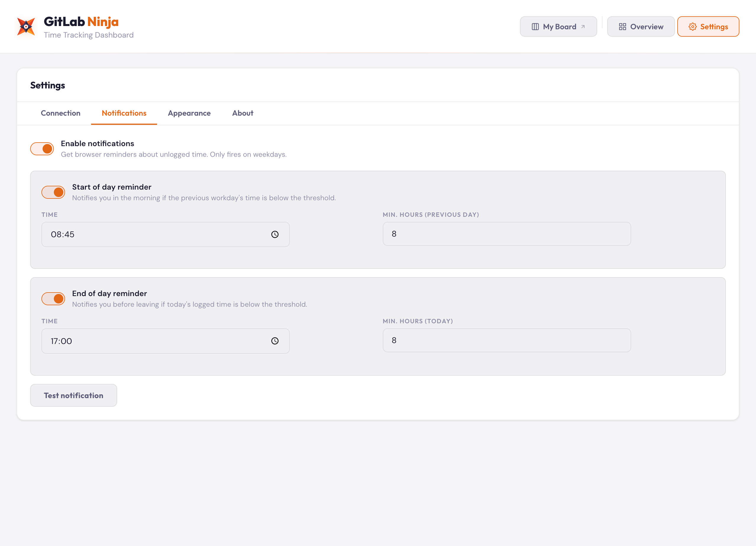Click the My Board columns icon
This screenshot has height=546, width=756.
(535, 27)
